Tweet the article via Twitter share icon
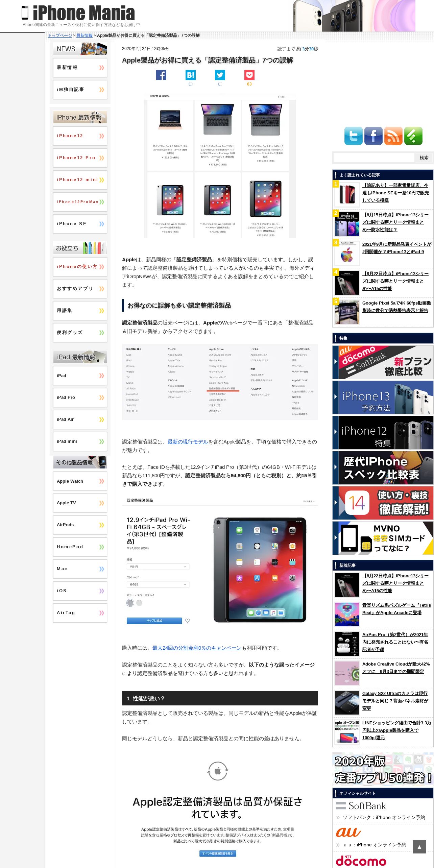This screenshot has width=434, height=868. tap(220, 75)
